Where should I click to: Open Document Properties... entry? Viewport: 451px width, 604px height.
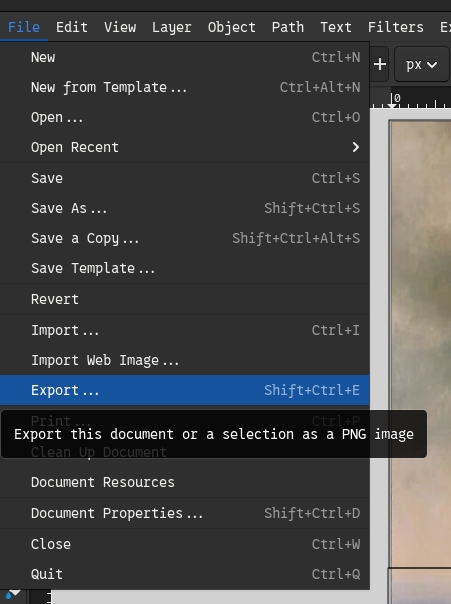(x=184, y=513)
